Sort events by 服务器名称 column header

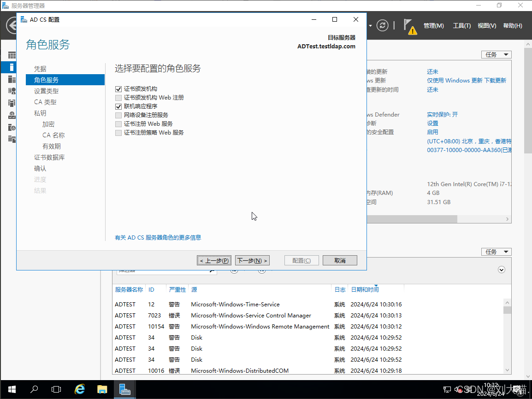[x=129, y=289]
